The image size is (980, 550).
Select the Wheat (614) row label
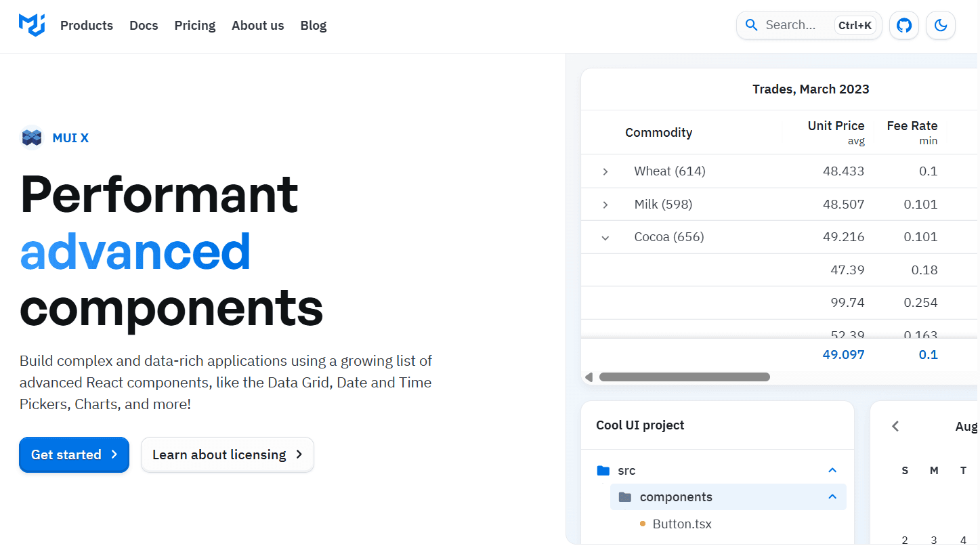click(670, 171)
